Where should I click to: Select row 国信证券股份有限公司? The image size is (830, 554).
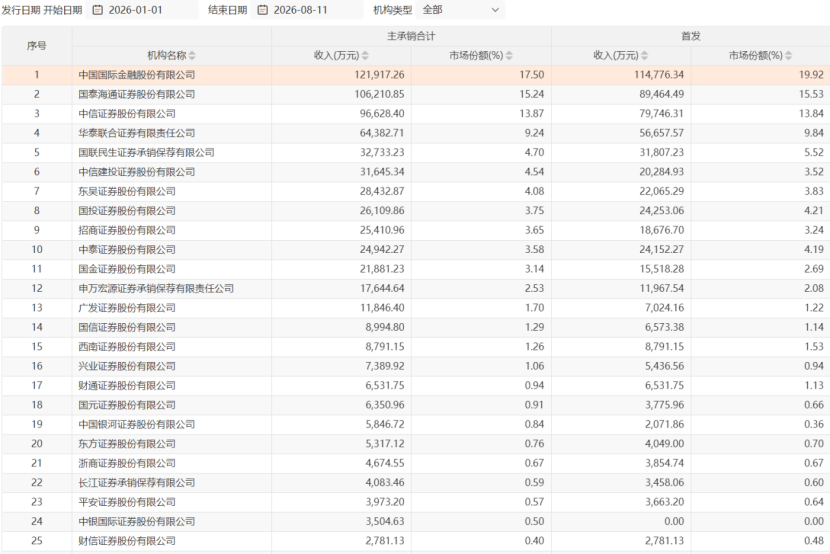(x=415, y=327)
